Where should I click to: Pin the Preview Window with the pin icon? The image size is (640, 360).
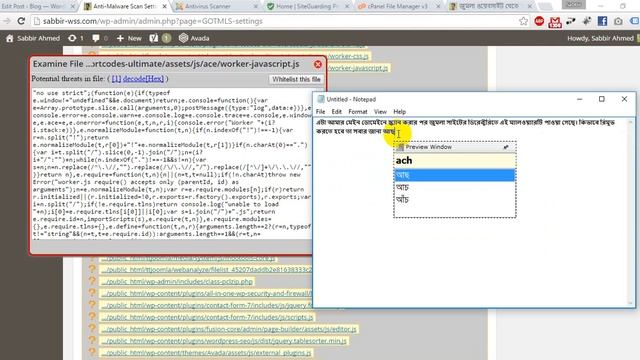point(506,147)
